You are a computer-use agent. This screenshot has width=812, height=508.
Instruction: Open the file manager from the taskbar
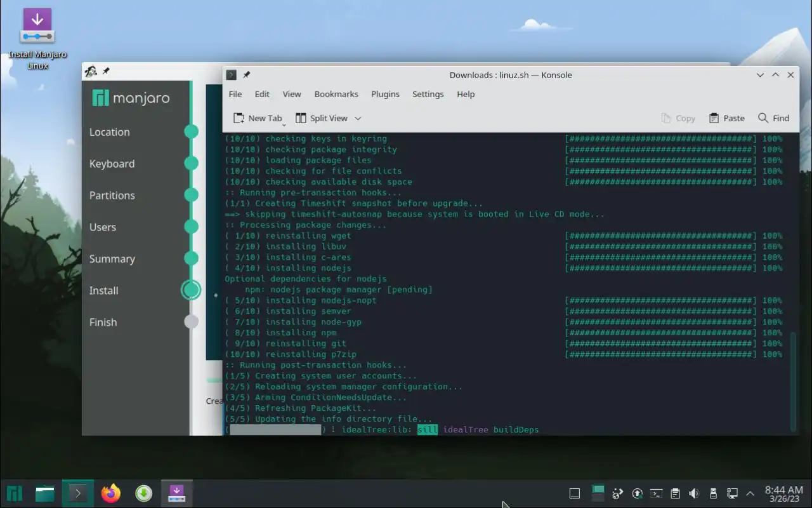pos(45,493)
